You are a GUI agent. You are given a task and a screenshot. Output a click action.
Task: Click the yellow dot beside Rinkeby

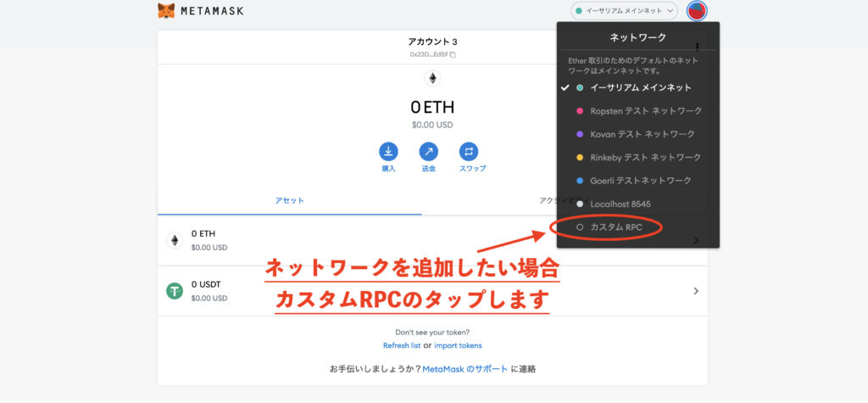point(580,158)
